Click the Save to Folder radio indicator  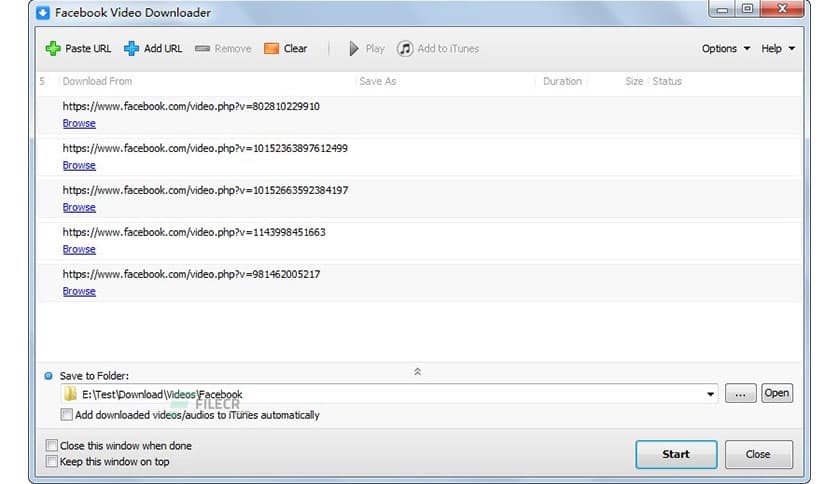coord(49,376)
